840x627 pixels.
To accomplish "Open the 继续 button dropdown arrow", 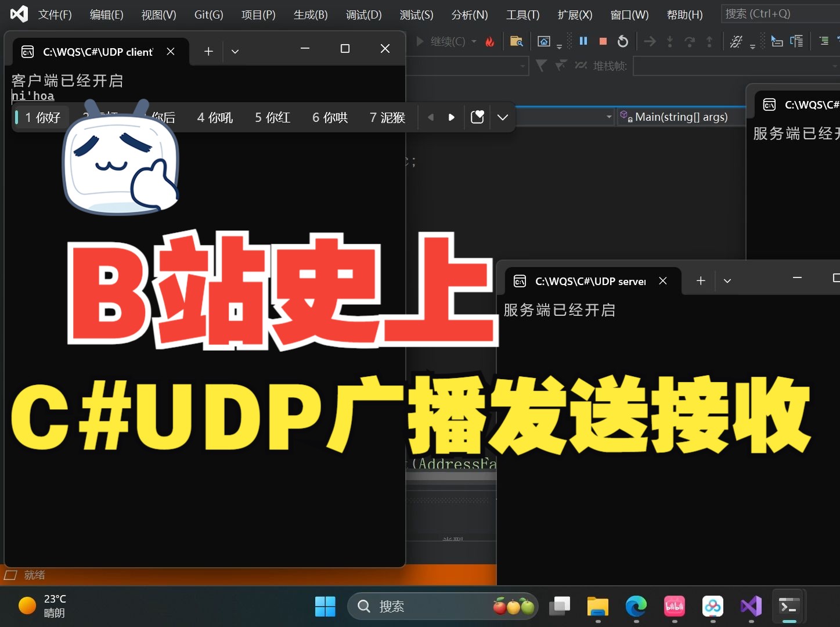I will (x=474, y=41).
